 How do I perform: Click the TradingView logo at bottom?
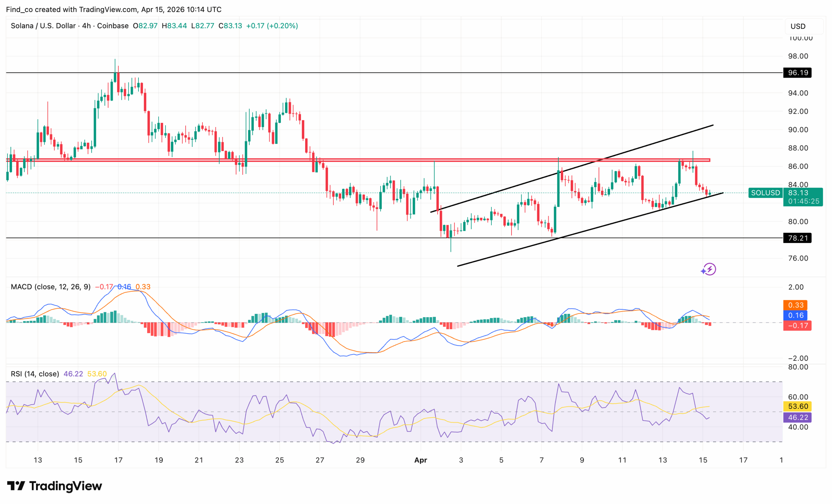coord(54,486)
